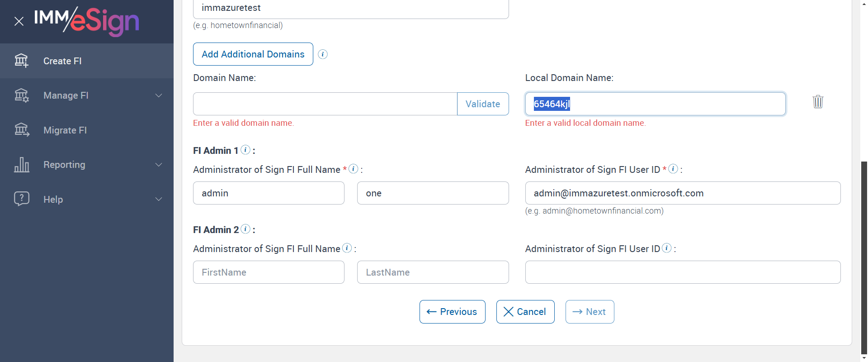Click info icon beside FI Admin 1 User ID
Screen dimensions: 868x362
tap(673, 169)
